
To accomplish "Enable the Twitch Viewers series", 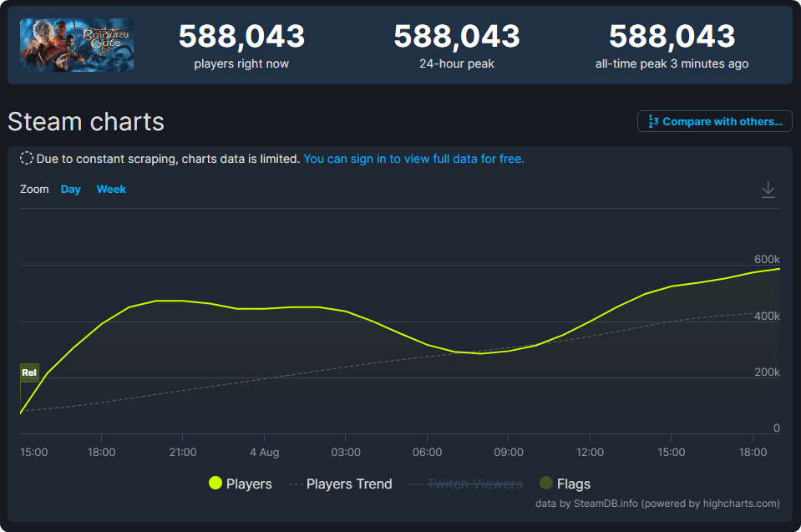I will click(466, 484).
